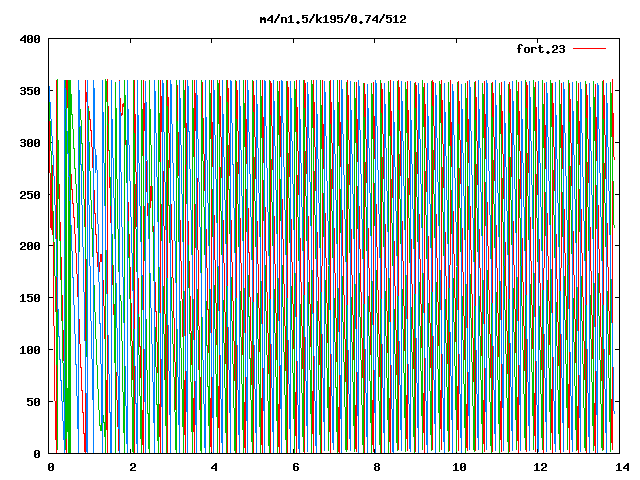The height and width of the screenshot is (480, 640).
Task: Click the plot title m4/n1.5/k195/0.74/512
Action: (333, 19)
